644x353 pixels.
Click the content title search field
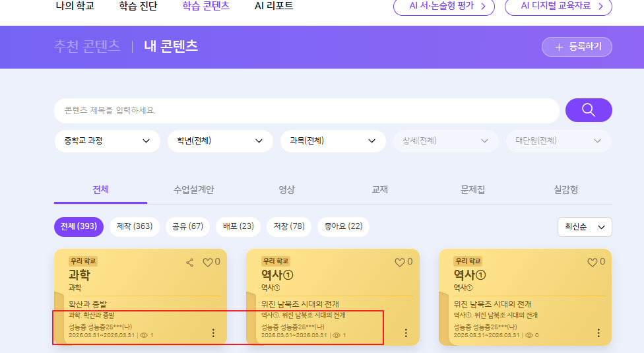tap(306, 111)
